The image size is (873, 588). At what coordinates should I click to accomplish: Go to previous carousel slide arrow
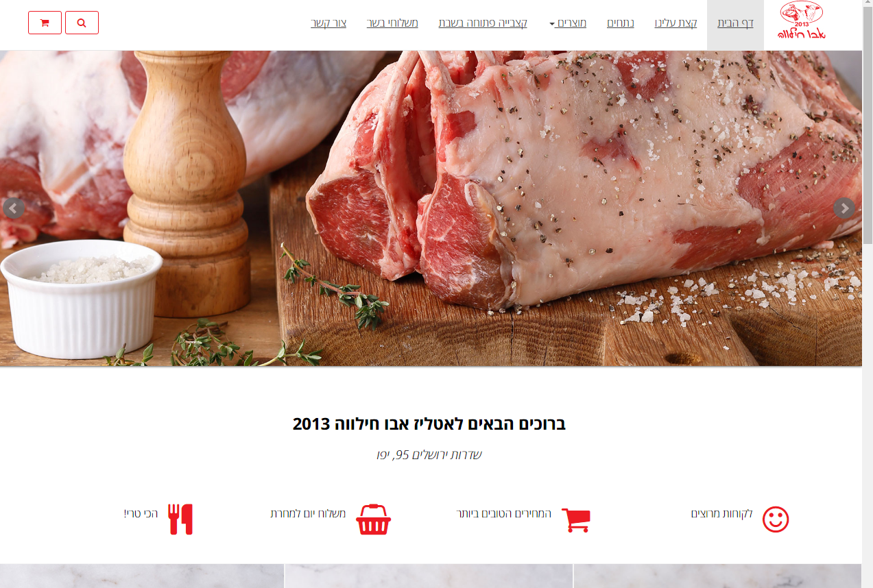pos(14,208)
